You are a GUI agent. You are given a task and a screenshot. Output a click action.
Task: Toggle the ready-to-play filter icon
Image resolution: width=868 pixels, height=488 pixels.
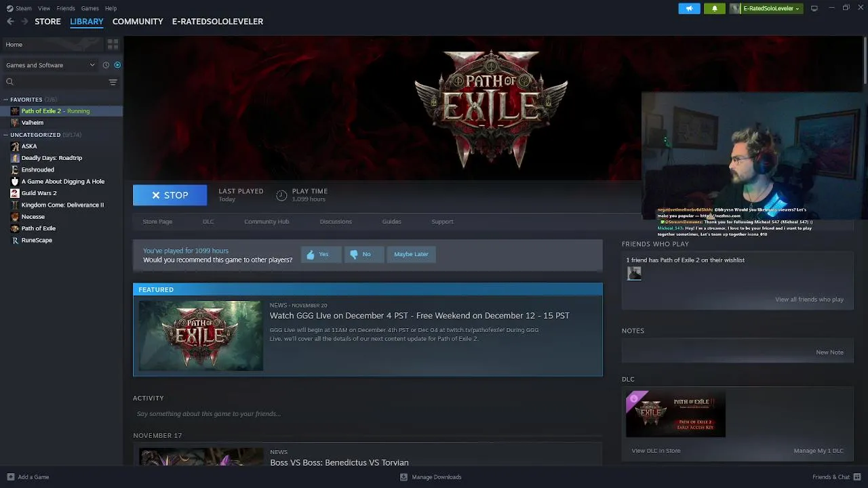coord(117,65)
